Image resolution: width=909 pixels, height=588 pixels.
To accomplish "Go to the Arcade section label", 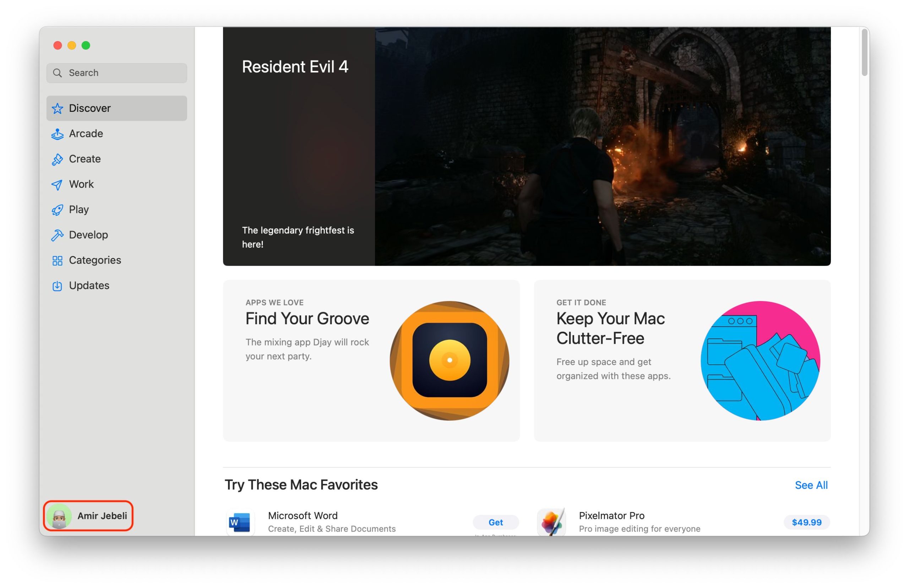I will [86, 134].
